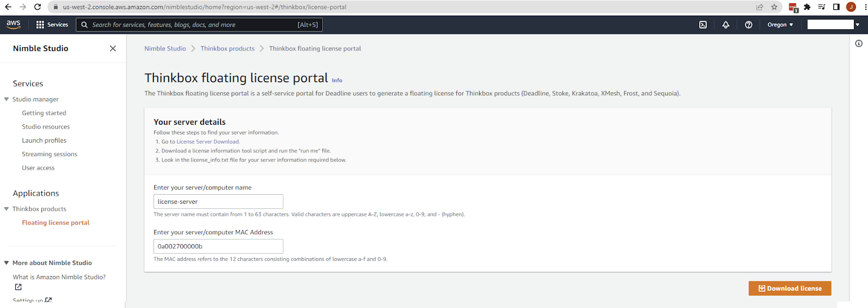Open the browser extensions puzzle icon
868x308 pixels.
click(807, 7)
